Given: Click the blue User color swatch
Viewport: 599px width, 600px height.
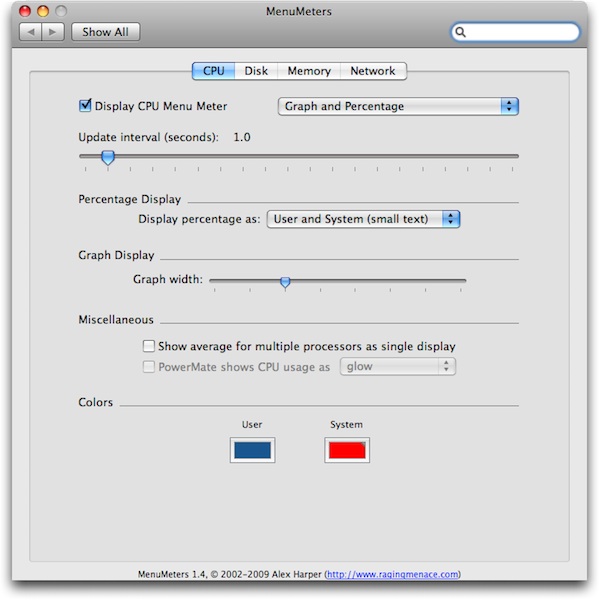Looking at the screenshot, I should (253, 450).
